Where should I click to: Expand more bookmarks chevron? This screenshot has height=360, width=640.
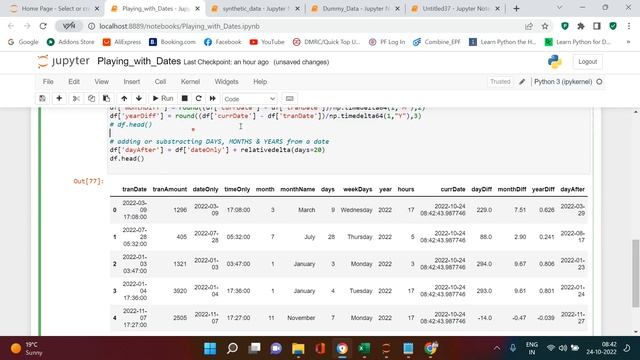[628, 42]
